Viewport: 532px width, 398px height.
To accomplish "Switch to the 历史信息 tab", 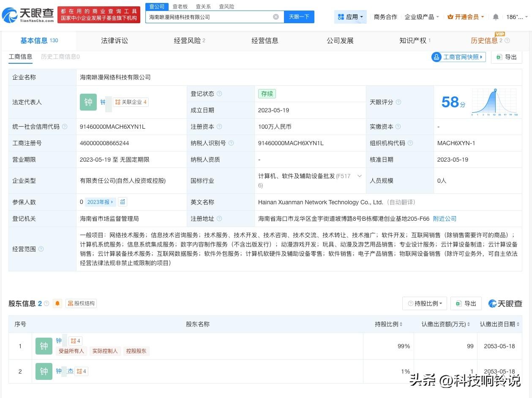I will pos(484,41).
